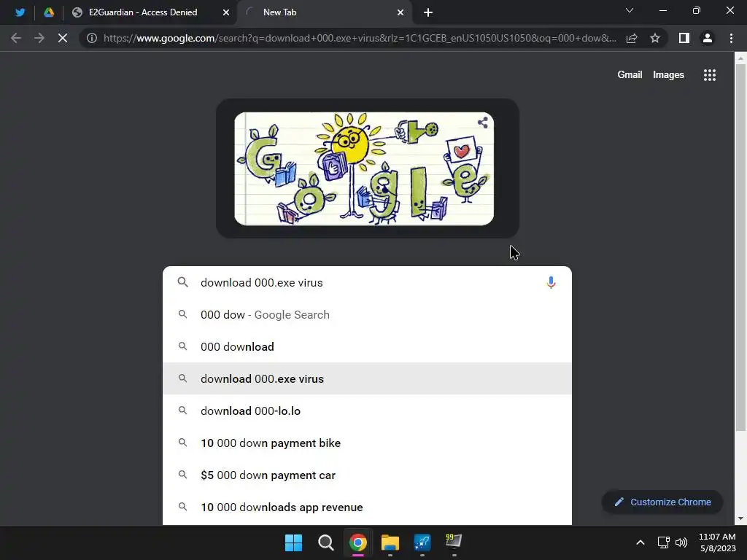Go forward with the forward arrow
This screenshot has width=747, height=560.
(39, 38)
